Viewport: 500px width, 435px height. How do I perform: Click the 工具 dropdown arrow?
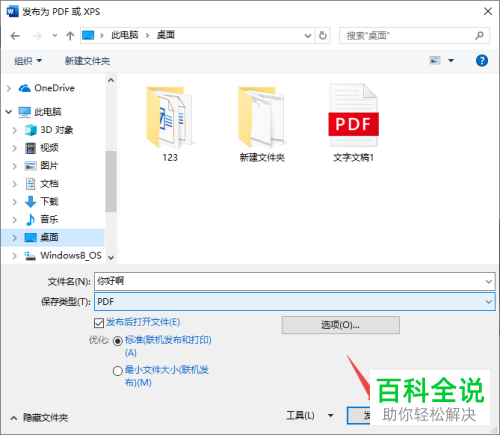(x=331, y=415)
